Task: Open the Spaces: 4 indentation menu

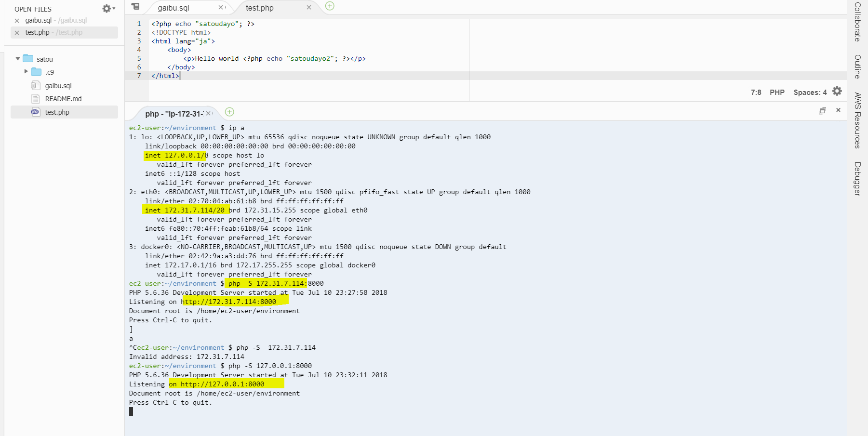Action: click(x=810, y=92)
